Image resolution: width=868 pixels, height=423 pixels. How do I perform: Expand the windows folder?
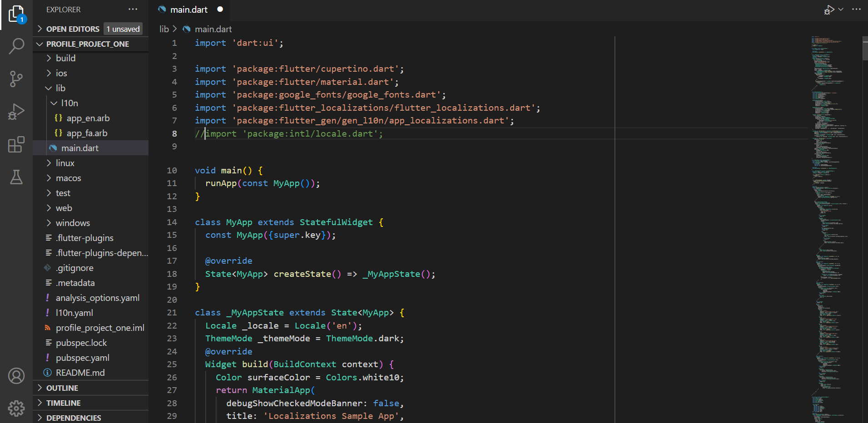pyautogui.click(x=90, y=223)
